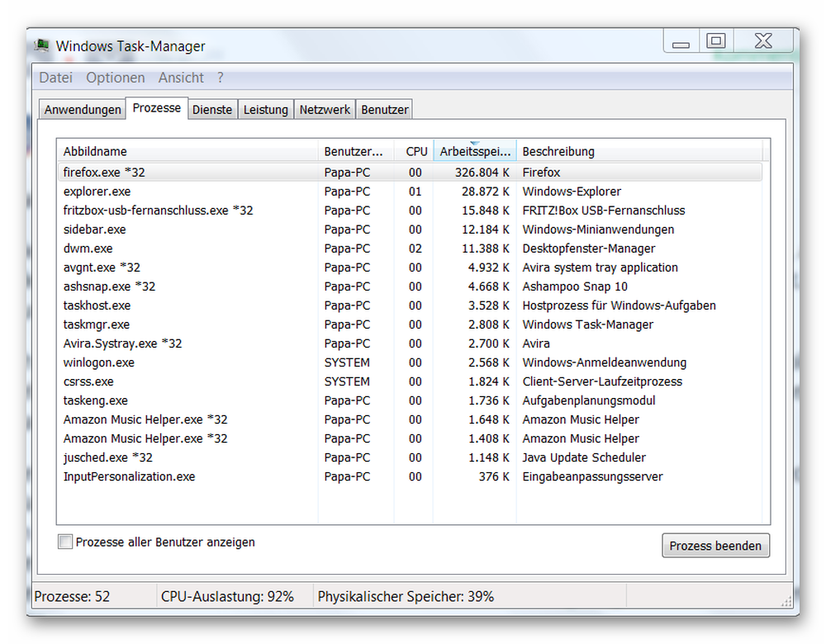Sort by Abbildname column header
The image size is (826, 644).
(x=187, y=151)
